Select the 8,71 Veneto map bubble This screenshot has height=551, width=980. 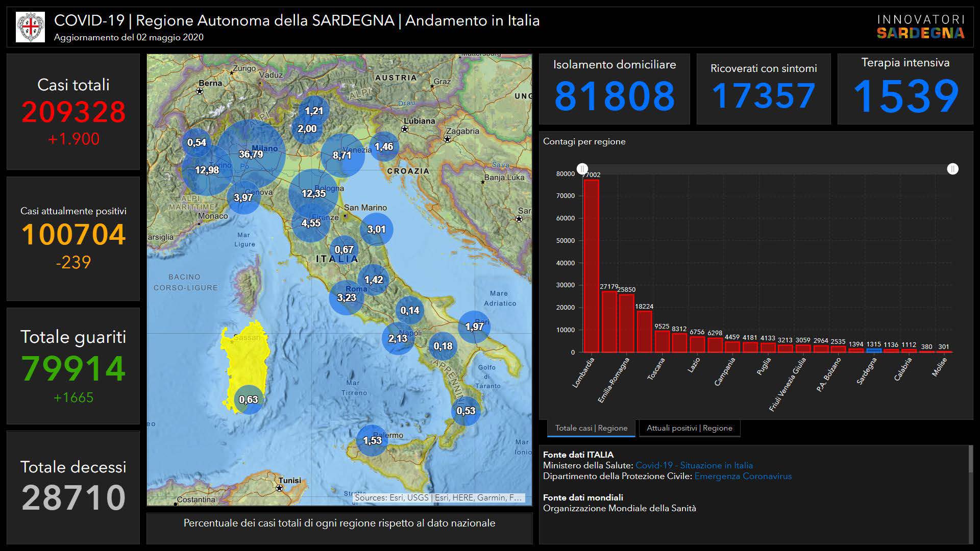(x=342, y=155)
